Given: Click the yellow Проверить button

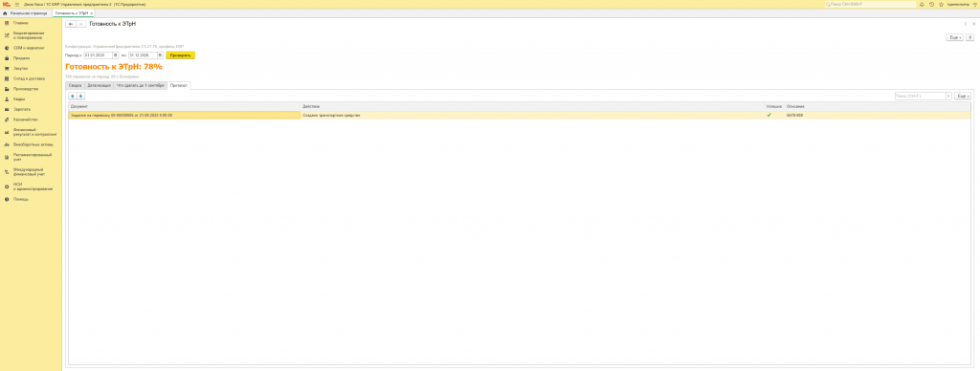Looking at the screenshot, I should coord(181,55).
